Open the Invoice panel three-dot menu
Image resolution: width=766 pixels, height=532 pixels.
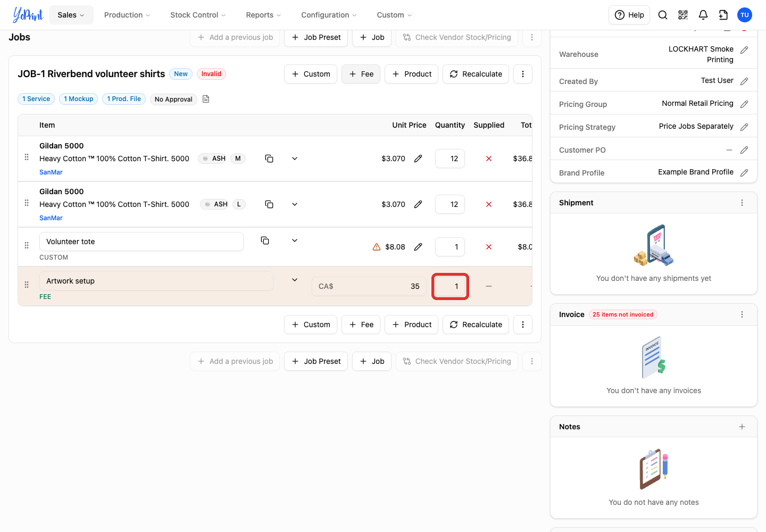tap(742, 314)
